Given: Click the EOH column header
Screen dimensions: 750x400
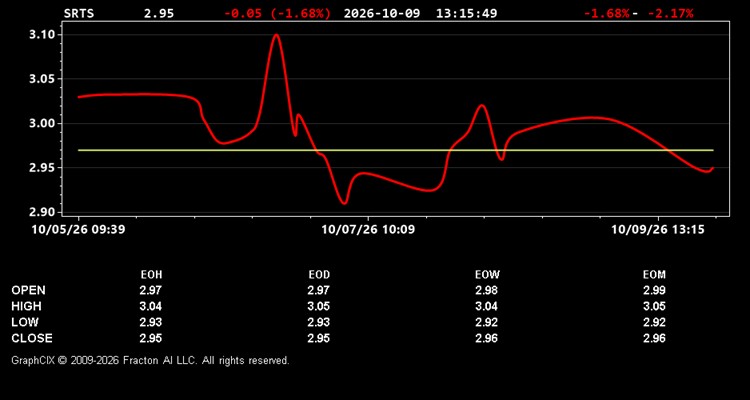Looking at the screenshot, I should (x=151, y=275).
